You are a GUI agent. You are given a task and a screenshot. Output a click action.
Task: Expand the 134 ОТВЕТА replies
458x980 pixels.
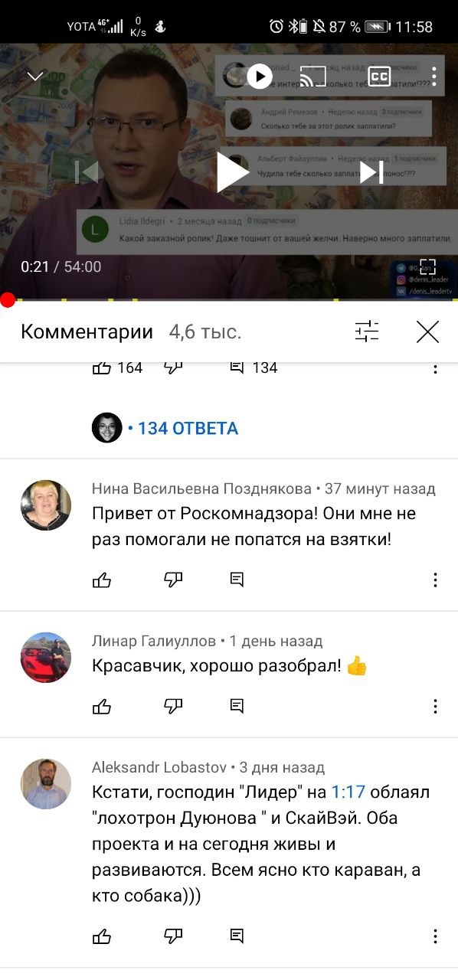click(188, 428)
